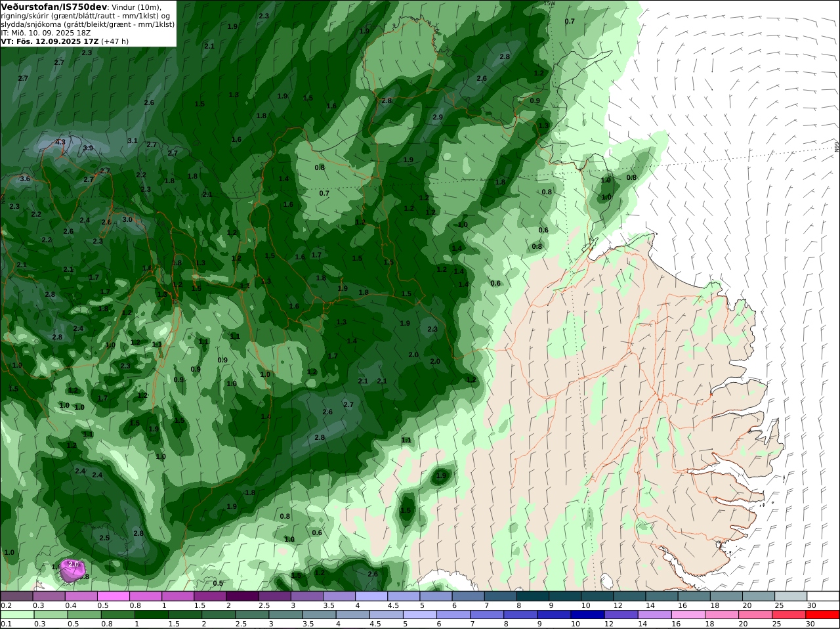The image size is (840, 629).
Task: Click the lavender swatch starting at 14 on the lower scale
Action: pos(655,615)
